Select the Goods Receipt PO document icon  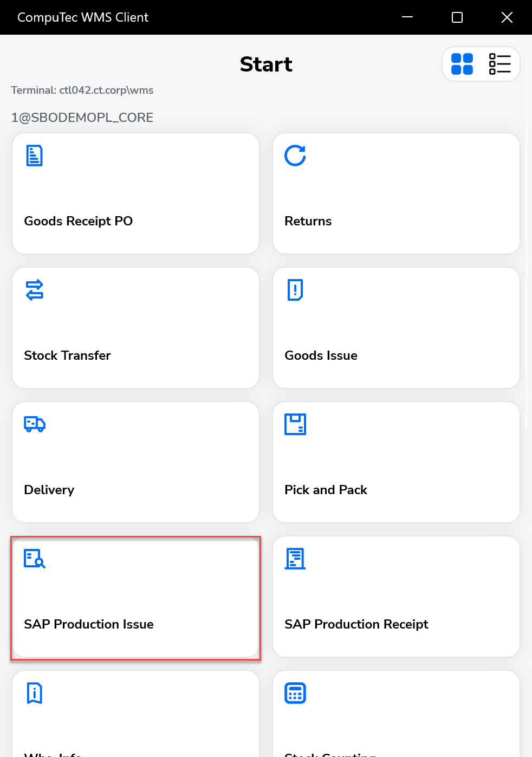coord(34,156)
